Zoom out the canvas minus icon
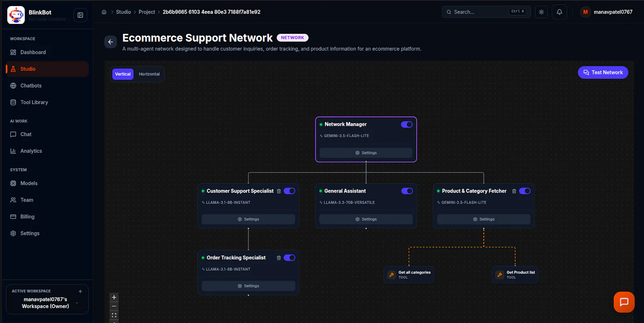Screen dimensions: 644x323 pyautogui.click(x=114, y=306)
